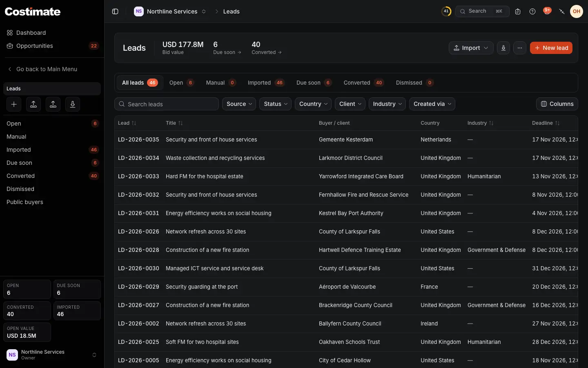The image size is (588, 368).
Task: Expand the Industry filter dropdown
Action: pos(387,104)
